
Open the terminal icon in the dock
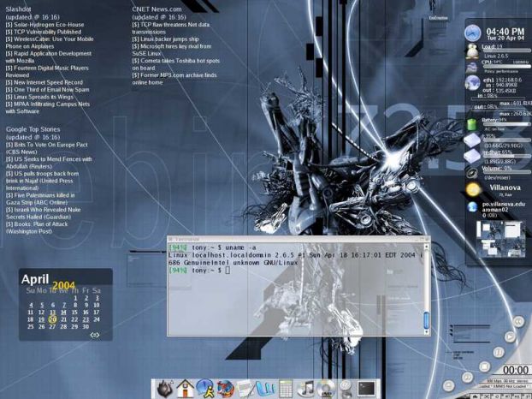pyautogui.click(x=366, y=389)
